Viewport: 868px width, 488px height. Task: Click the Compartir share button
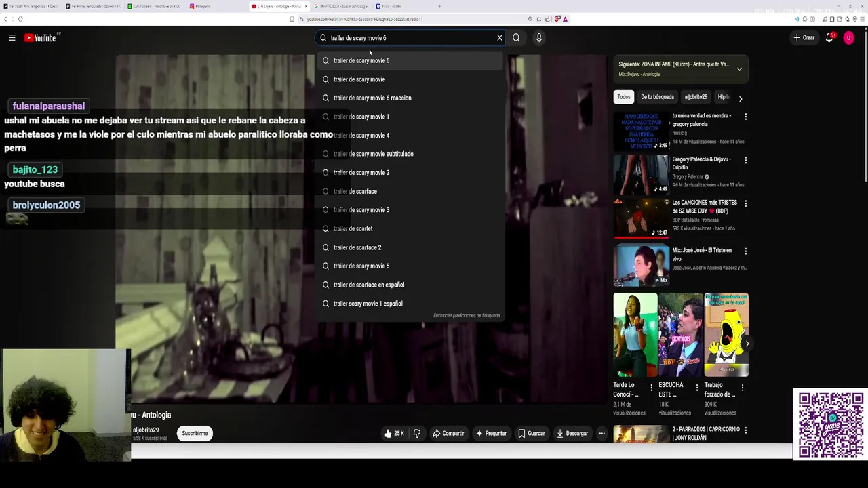[448, 433]
